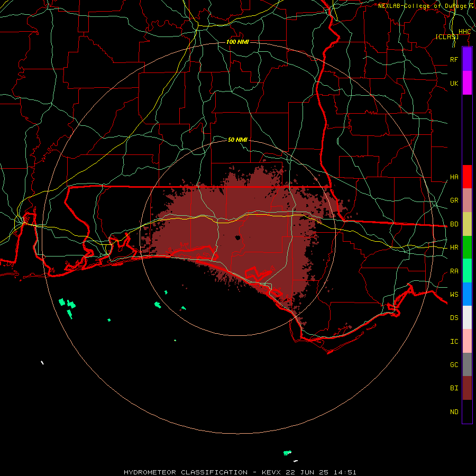Click the WS legend label
Viewport: 476px width, 476px height.
454,295
